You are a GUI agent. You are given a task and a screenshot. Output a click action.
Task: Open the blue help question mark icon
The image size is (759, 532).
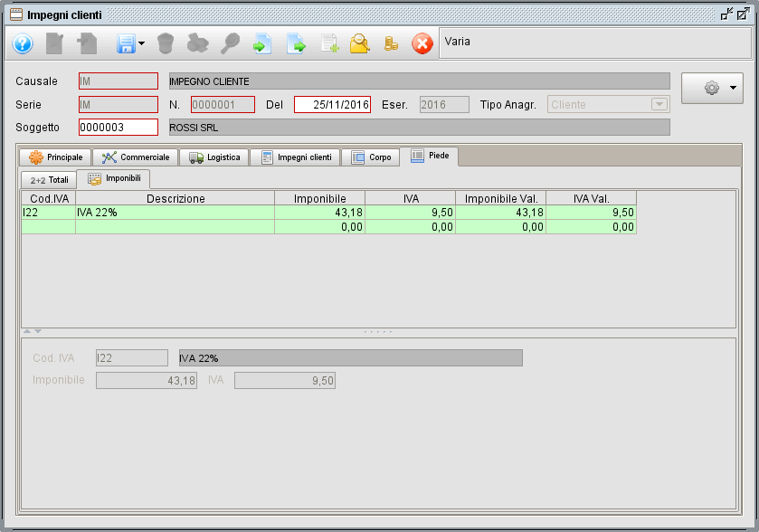point(23,43)
